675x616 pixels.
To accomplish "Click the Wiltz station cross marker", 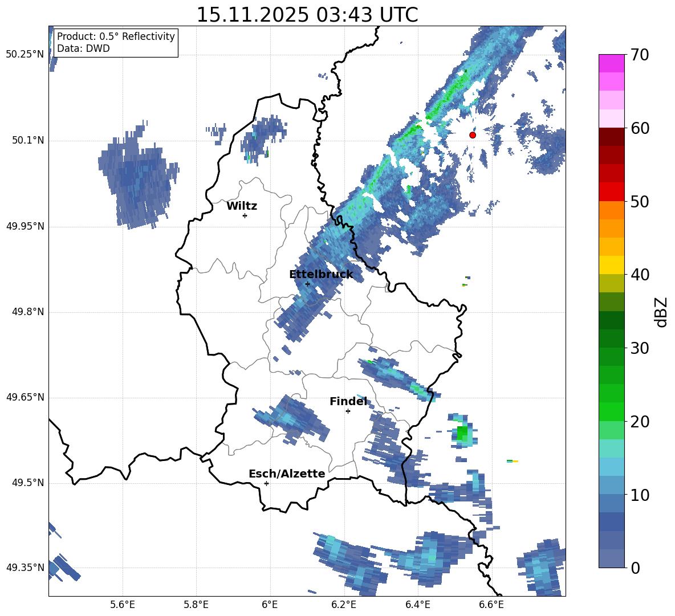I will (245, 215).
